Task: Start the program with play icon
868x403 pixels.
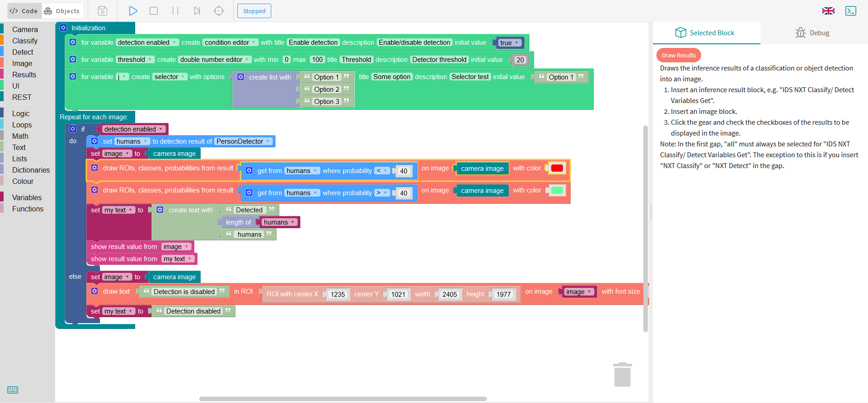Action: click(x=133, y=11)
